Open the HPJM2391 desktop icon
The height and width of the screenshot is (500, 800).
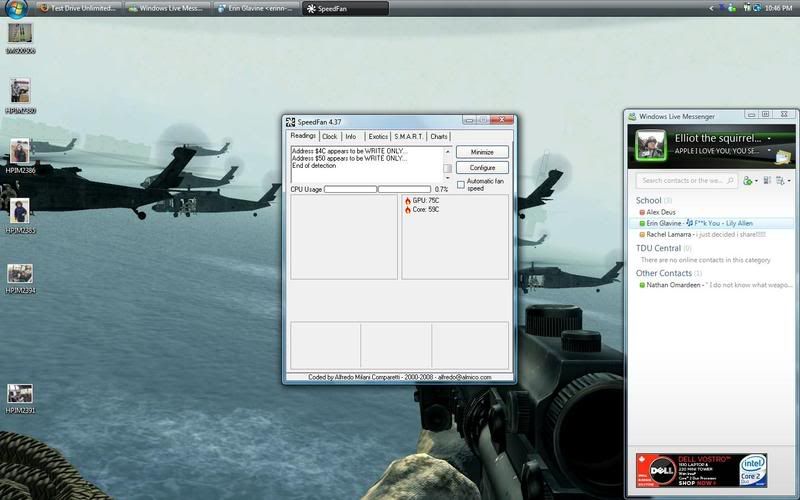(x=20, y=393)
